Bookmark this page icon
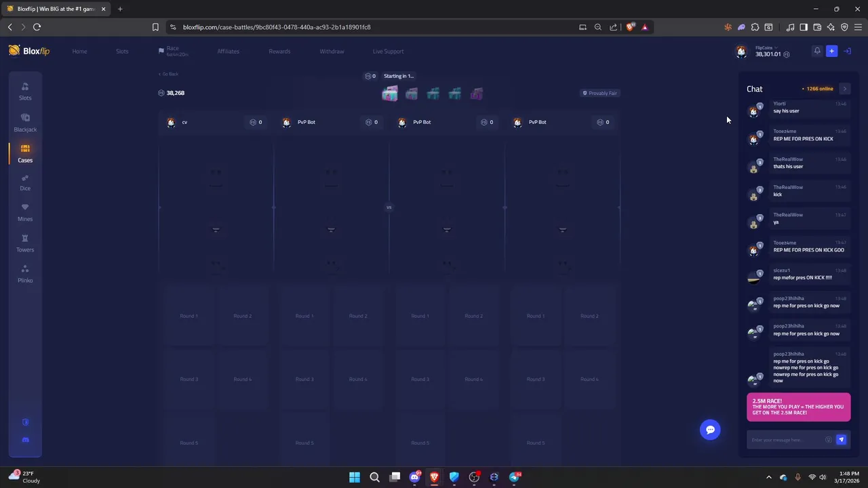This screenshot has height=488, width=868. (x=155, y=27)
